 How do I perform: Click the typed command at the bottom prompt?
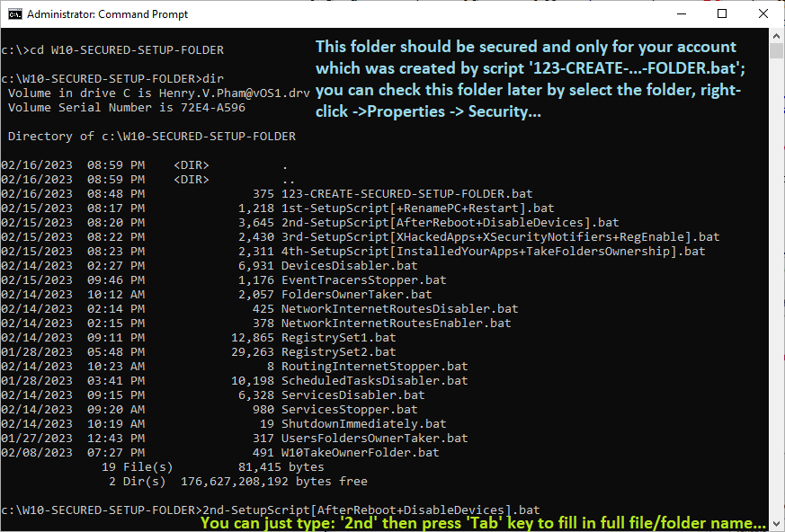coord(371,510)
